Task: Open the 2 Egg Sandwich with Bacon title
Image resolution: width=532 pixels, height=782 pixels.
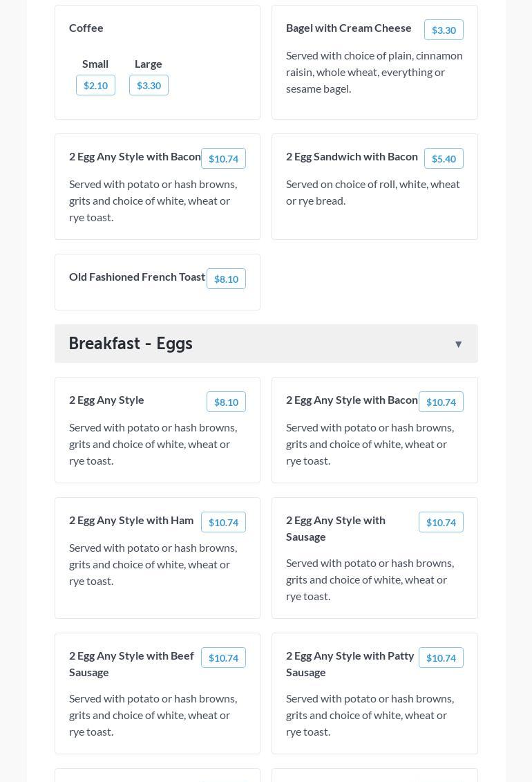Action: pyautogui.click(x=352, y=156)
